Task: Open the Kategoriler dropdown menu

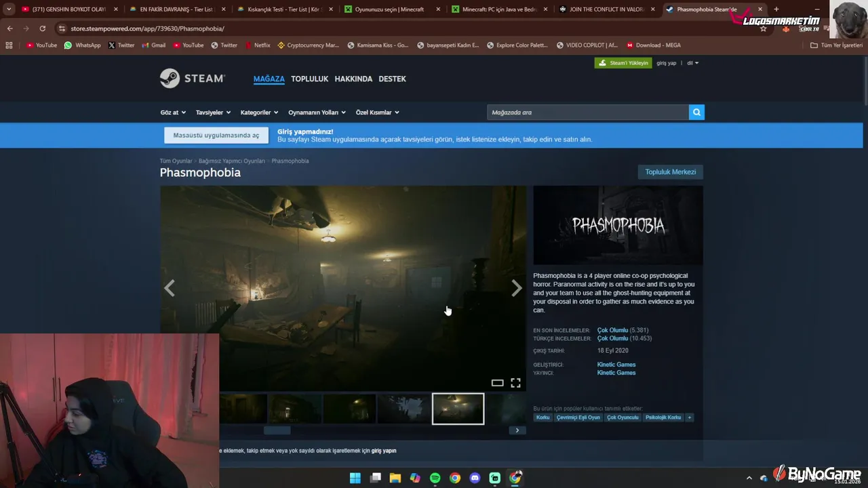Action: pyautogui.click(x=260, y=113)
